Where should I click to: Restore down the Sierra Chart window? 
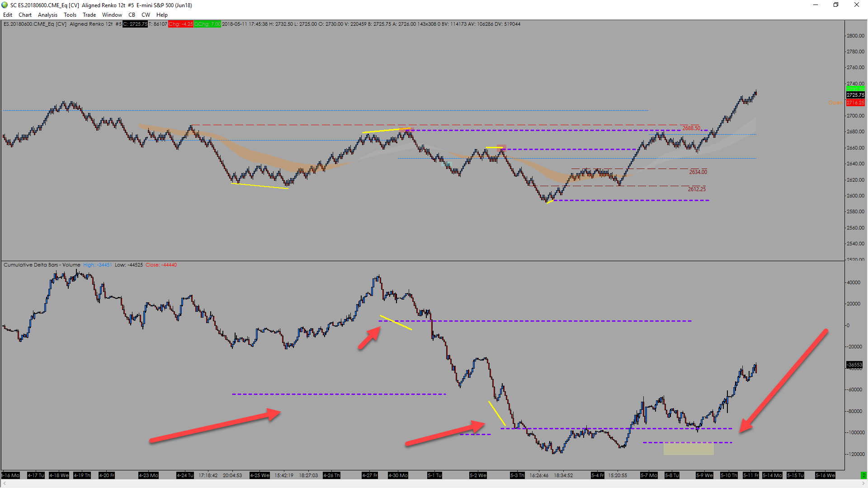tap(836, 5)
